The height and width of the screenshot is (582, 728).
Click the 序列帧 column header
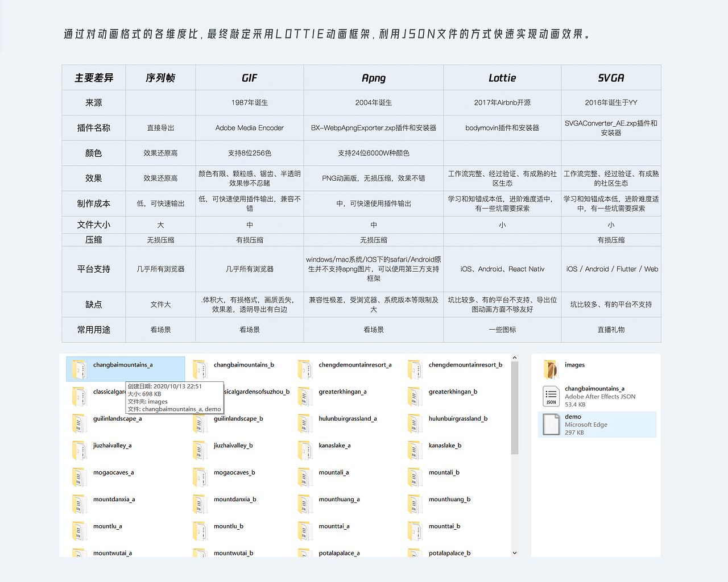tap(160, 78)
